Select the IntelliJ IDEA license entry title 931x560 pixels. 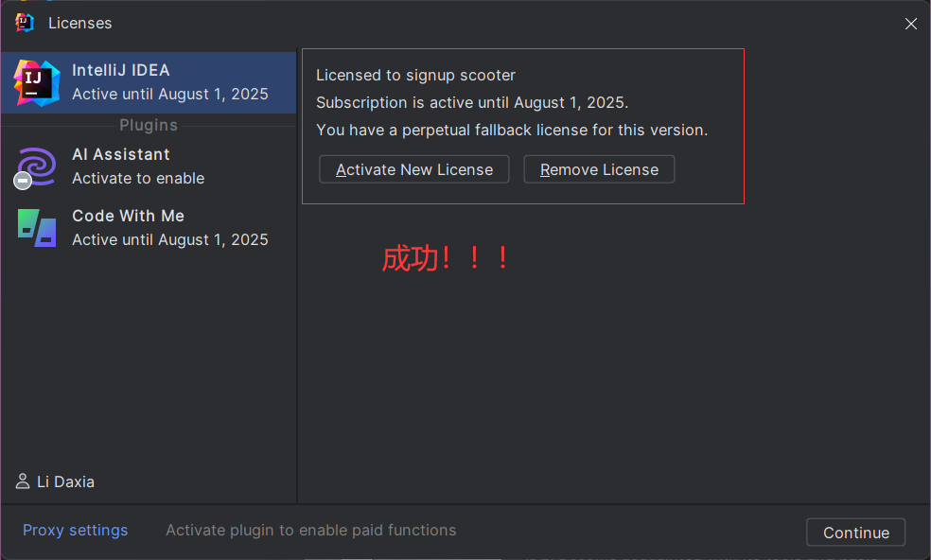click(x=121, y=70)
